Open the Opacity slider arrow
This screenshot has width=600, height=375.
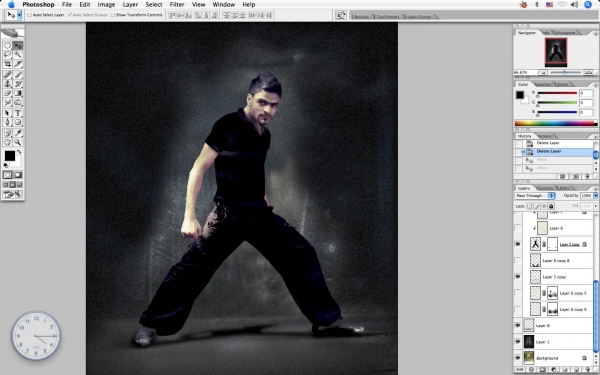point(595,196)
